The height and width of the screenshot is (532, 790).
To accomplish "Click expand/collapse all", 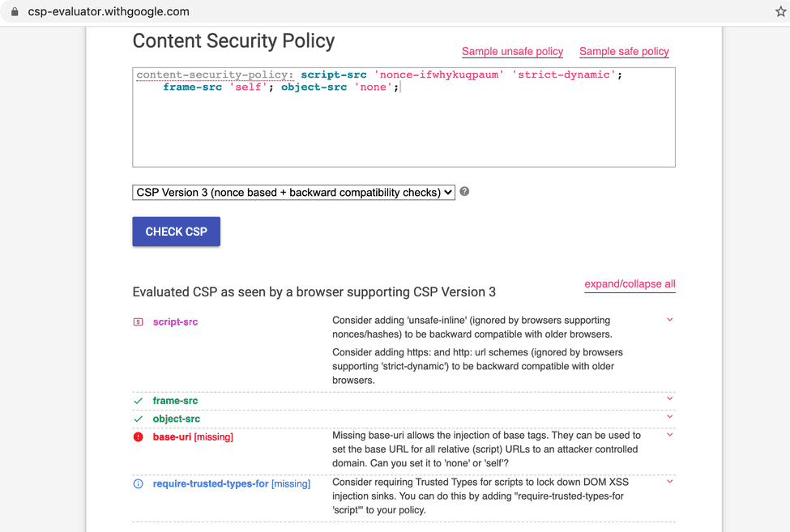I will tap(630, 284).
